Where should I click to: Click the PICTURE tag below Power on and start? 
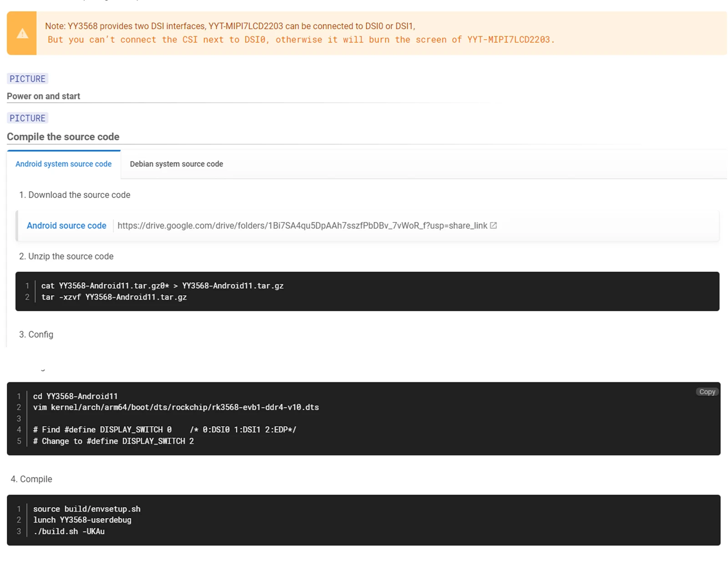click(x=27, y=118)
